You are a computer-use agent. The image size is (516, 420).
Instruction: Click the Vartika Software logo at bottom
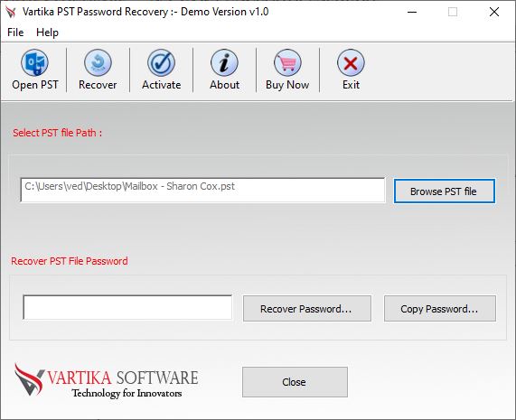pyautogui.click(x=107, y=380)
